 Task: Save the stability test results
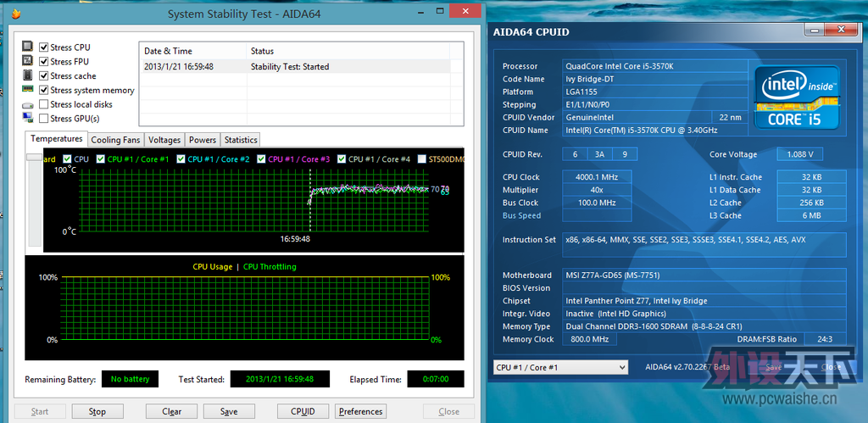coord(229,411)
